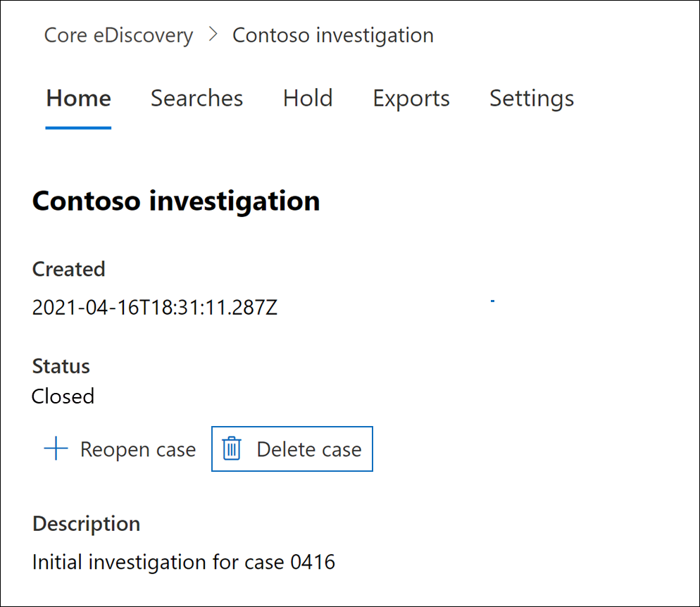Screen dimensions: 700x607
Task: Select text Initial investigation for case 0416
Action: click(184, 562)
